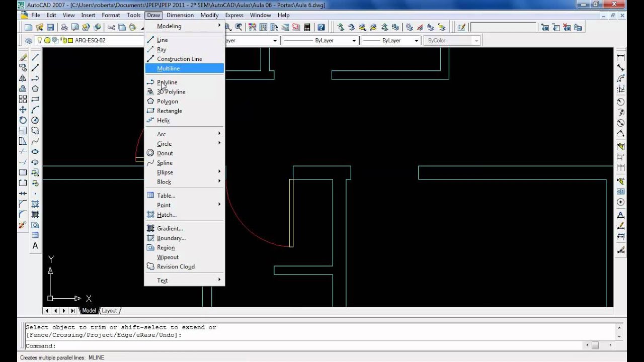
Task: Select the Circle tool on left toolbar
Action: click(35, 120)
